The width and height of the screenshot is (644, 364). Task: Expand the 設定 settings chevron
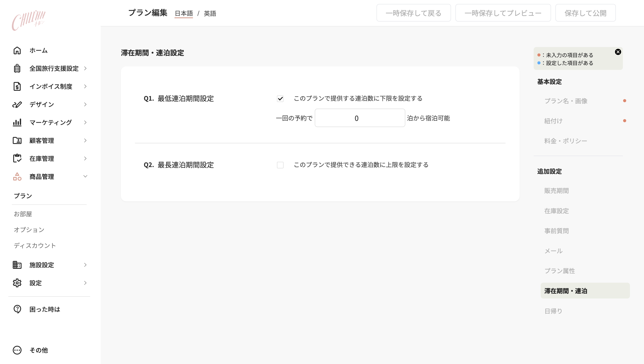(85, 283)
